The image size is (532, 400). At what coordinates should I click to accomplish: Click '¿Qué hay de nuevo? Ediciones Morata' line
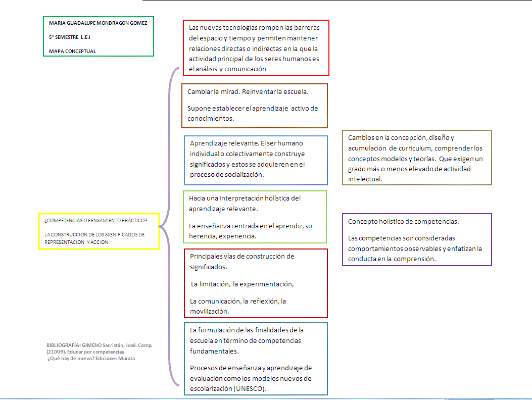[91, 358]
